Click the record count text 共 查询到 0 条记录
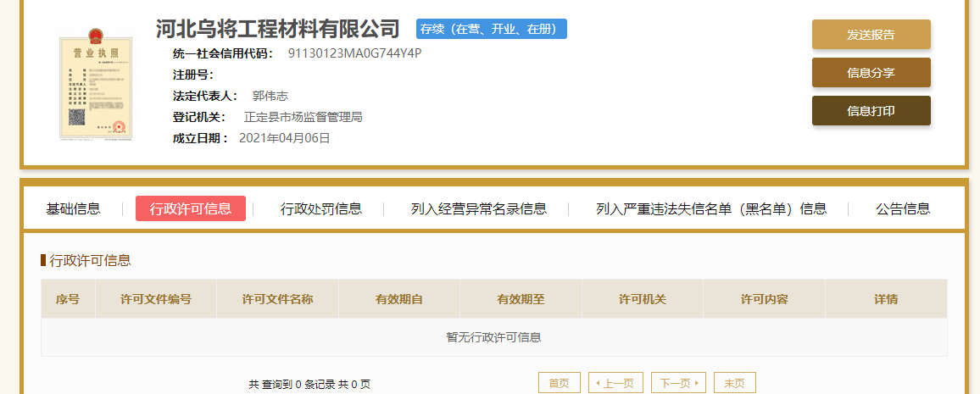980x394 pixels. [x=292, y=385]
